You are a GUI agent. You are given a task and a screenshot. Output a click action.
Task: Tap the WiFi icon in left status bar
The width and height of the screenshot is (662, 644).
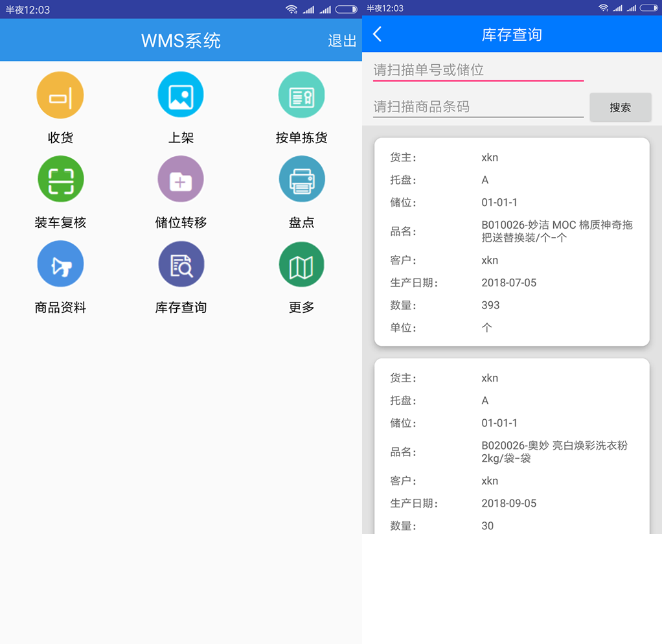pyautogui.click(x=291, y=9)
